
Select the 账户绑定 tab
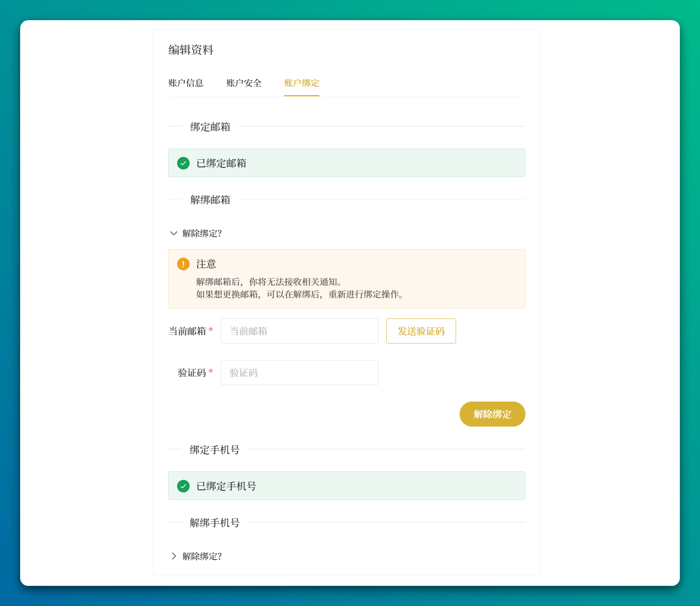click(302, 83)
